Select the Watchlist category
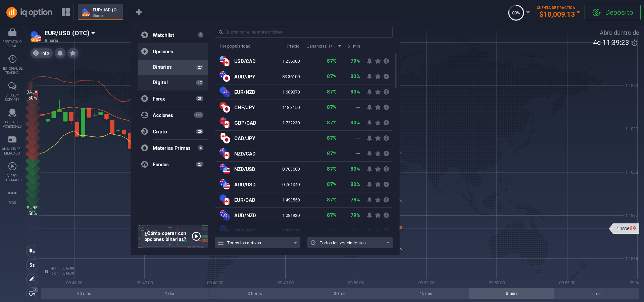 tap(173, 35)
